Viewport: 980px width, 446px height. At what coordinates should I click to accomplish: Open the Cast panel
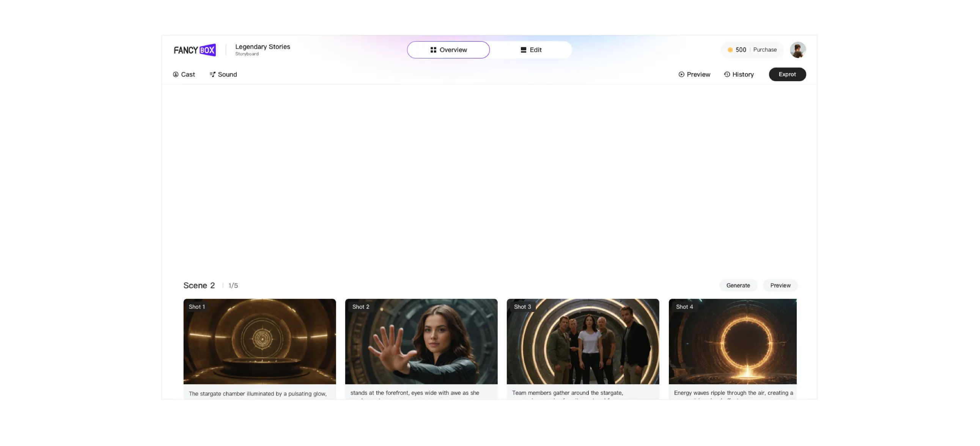tap(184, 75)
